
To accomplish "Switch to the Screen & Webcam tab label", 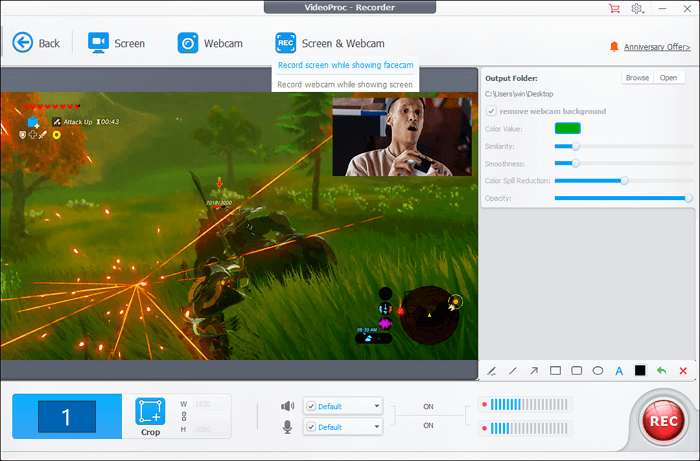I will click(x=343, y=43).
